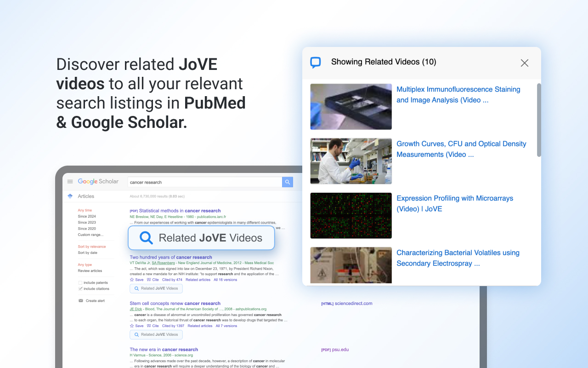Show only Review articles
Viewport: 588px width, 368px height.
tap(90, 271)
